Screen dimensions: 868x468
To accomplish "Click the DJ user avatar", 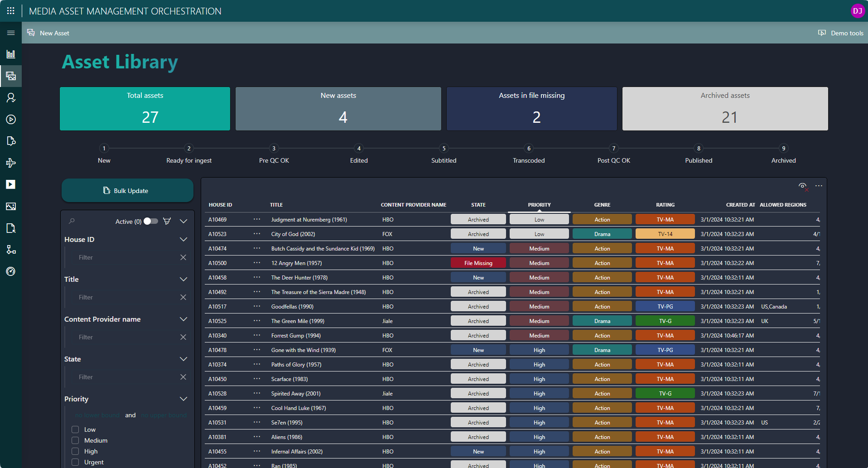I will (x=858, y=11).
